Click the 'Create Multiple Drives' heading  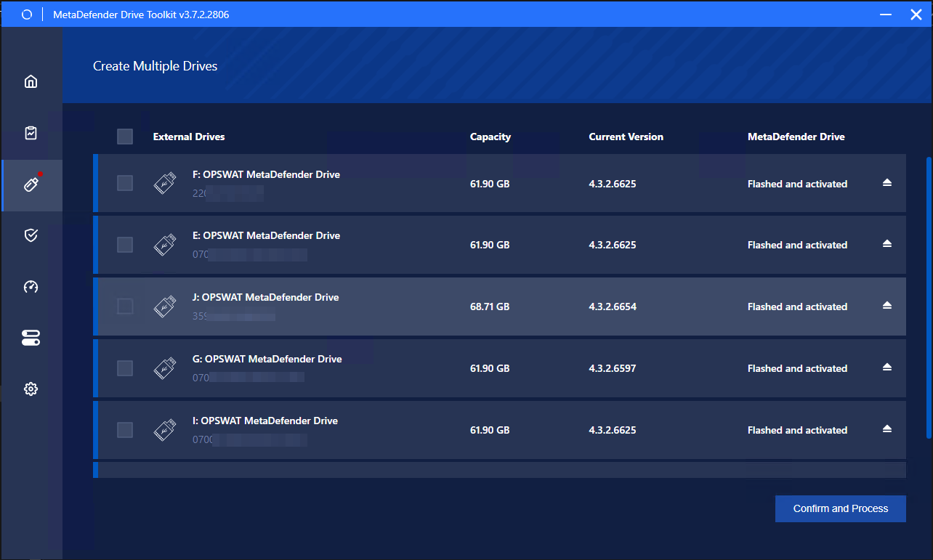click(x=155, y=66)
